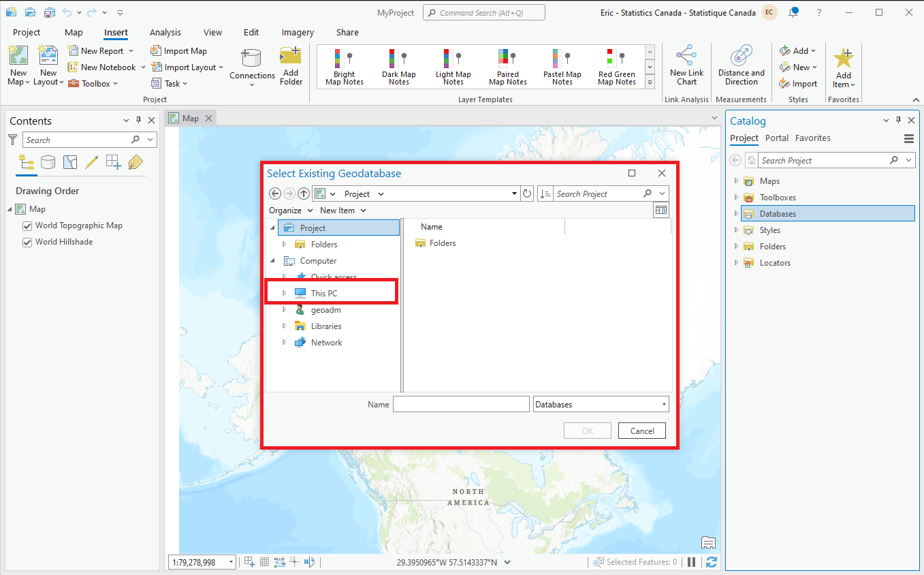924x575 pixels.
Task: Toggle World Topographic Map layer visibility
Action: click(x=27, y=226)
